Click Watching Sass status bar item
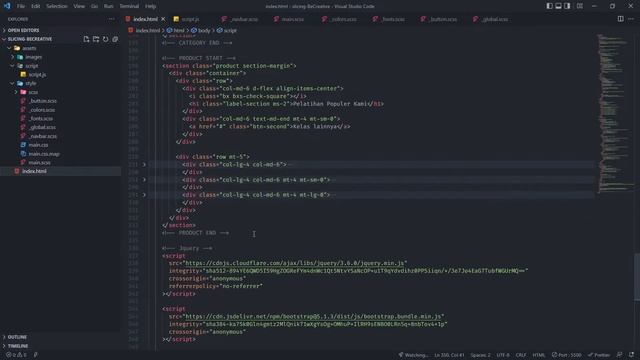This screenshot has width=640, height=360. pos(413,355)
